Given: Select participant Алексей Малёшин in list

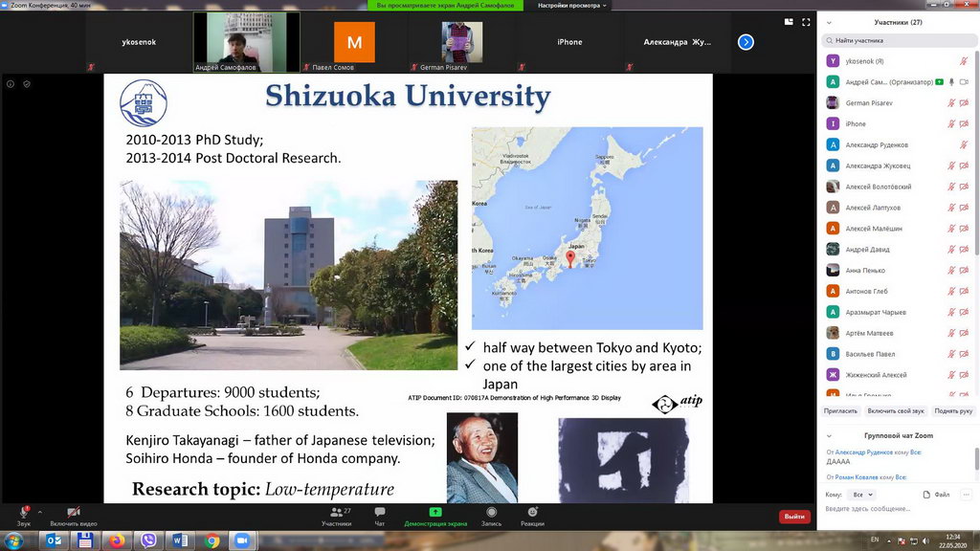Looking at the screenshot, I should point(898,229).
